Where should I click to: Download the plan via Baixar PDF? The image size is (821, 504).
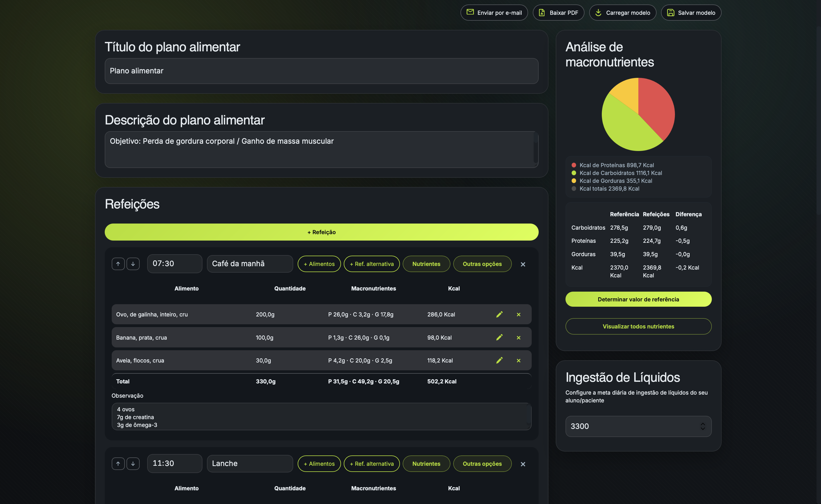(x=558, y=13)
